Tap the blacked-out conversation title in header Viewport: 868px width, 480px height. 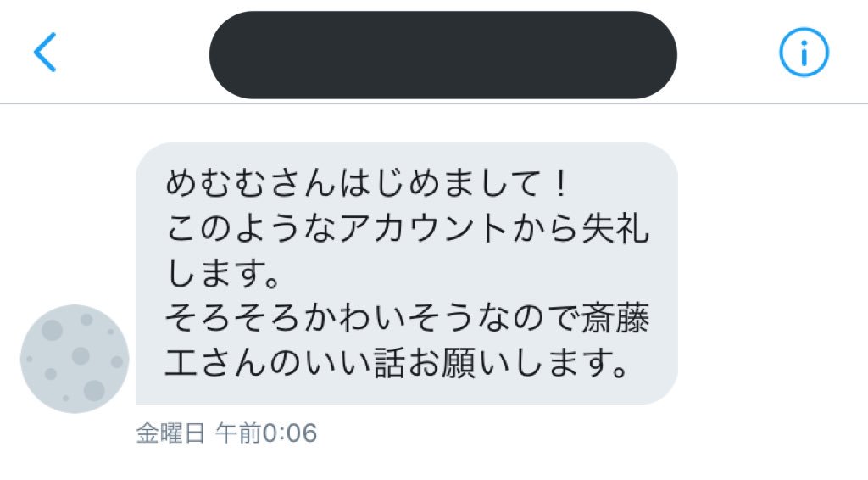click(x=442, y=55)
